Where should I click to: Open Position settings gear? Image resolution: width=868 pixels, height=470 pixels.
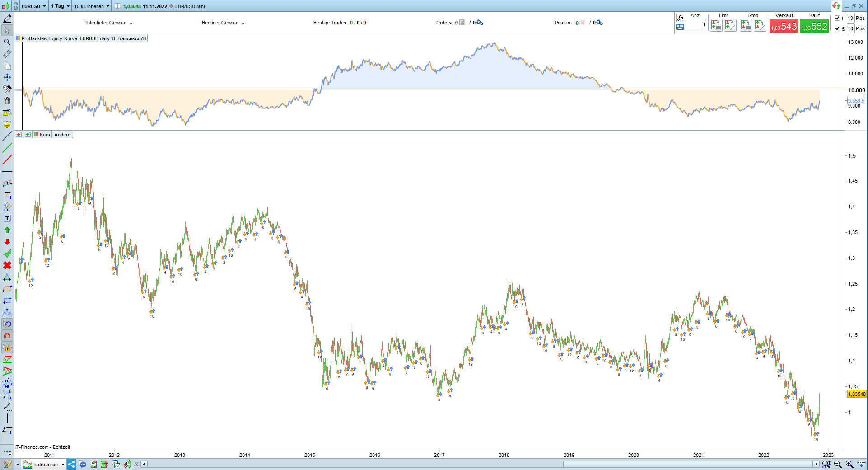(599, 23)
